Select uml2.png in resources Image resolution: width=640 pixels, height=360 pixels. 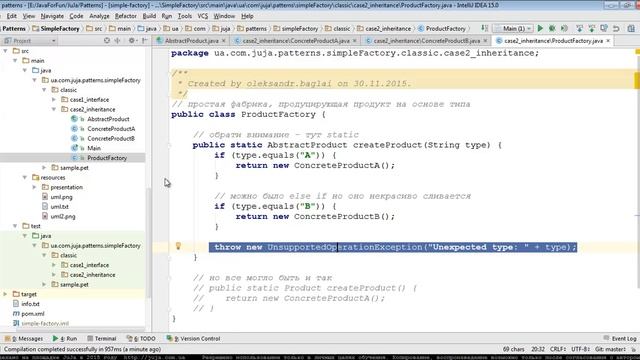(63, 216)
